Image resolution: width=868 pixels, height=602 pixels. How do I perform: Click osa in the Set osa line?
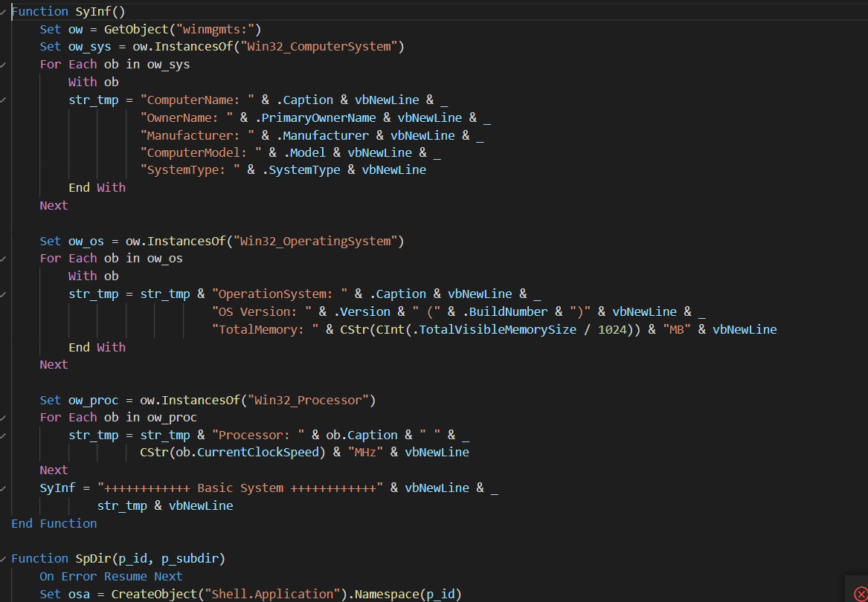point(79,595)
